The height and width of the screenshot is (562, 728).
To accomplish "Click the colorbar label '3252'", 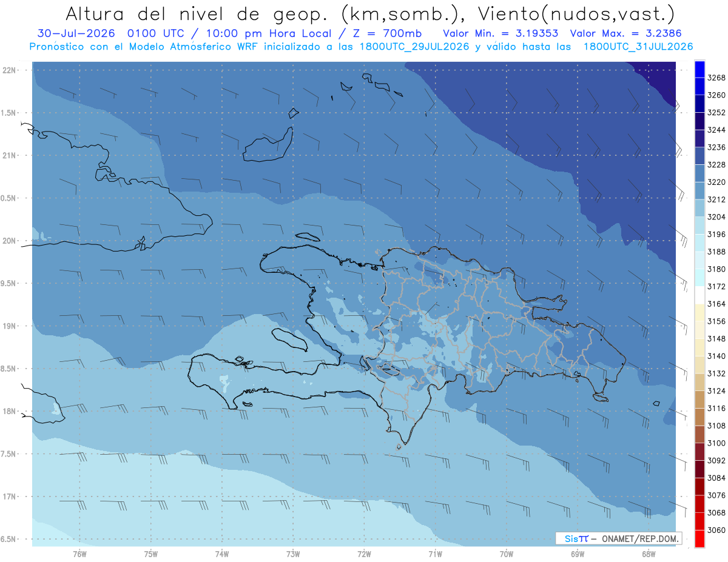I will (x=716, y=112).
